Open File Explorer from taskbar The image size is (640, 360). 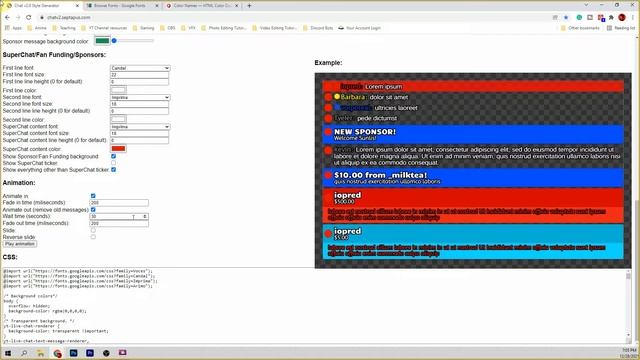click(x=40, y=353)
